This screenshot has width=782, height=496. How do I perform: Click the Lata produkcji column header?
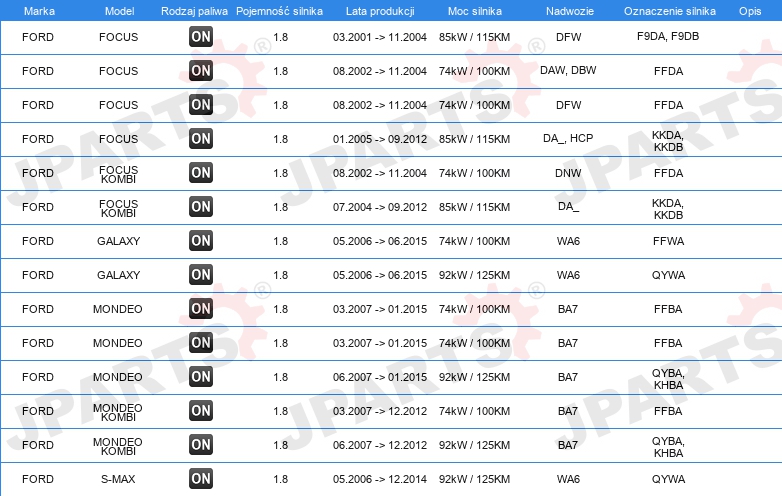380,11
